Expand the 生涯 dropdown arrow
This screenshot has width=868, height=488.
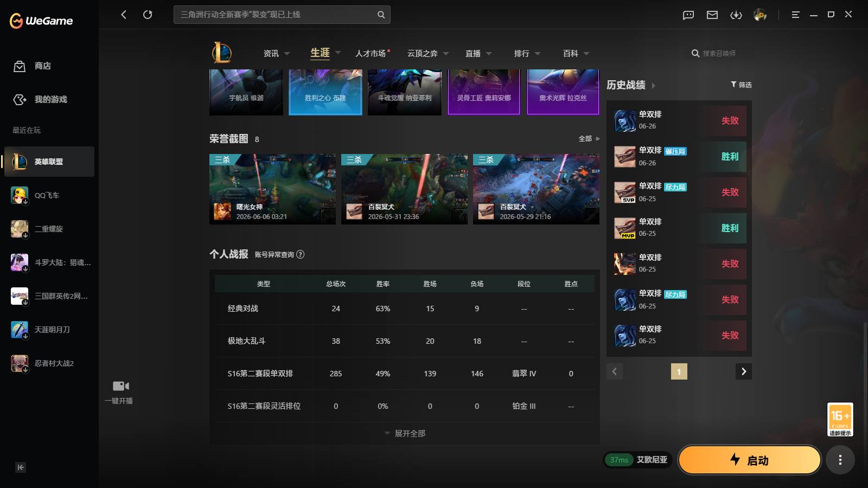point(338,53)
